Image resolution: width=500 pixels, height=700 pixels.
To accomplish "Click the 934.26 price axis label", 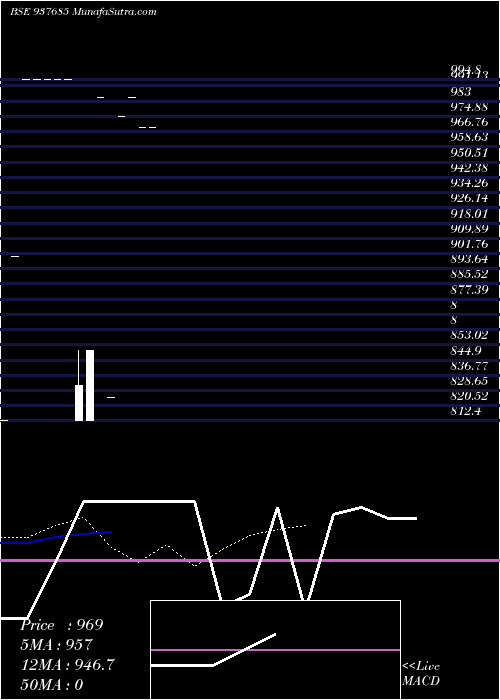I will pyautogui.click(x=469, y=183).
